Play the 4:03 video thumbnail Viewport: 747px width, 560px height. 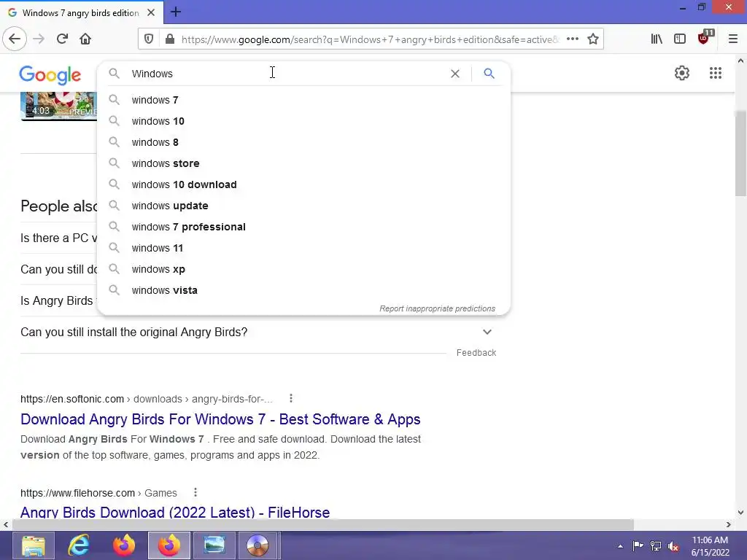[x=58, y=106]
